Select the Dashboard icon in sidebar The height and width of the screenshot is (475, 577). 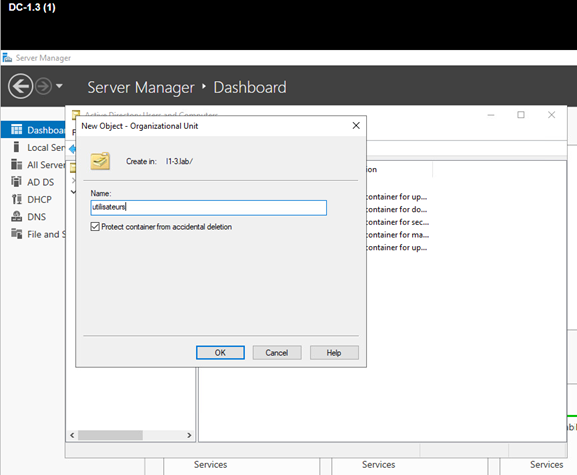[17, 130]
